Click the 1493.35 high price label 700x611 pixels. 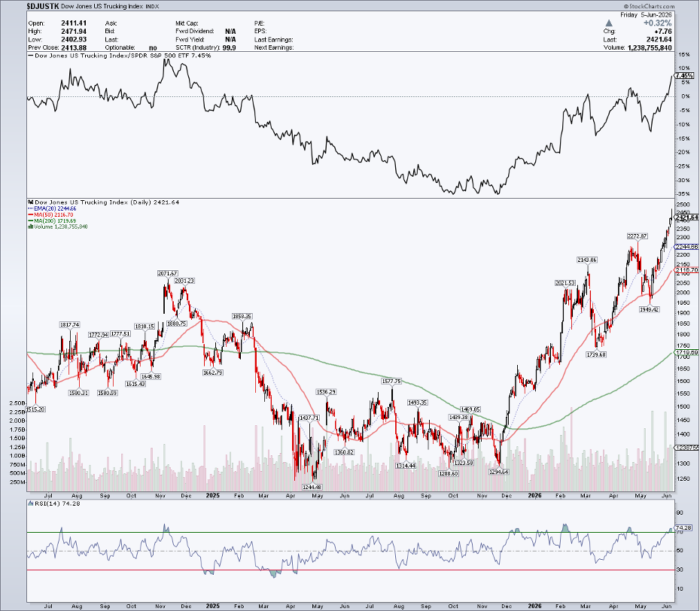(418, 403)
